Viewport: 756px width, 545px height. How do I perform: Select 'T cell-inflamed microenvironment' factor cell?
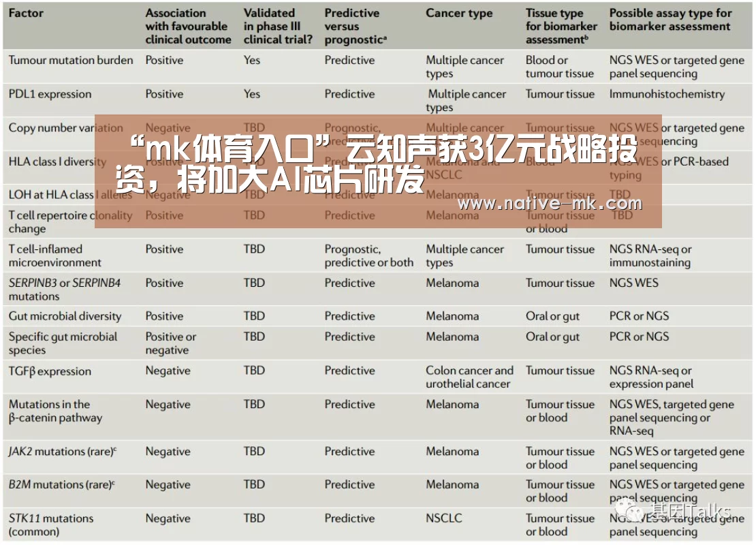(54, 255)
